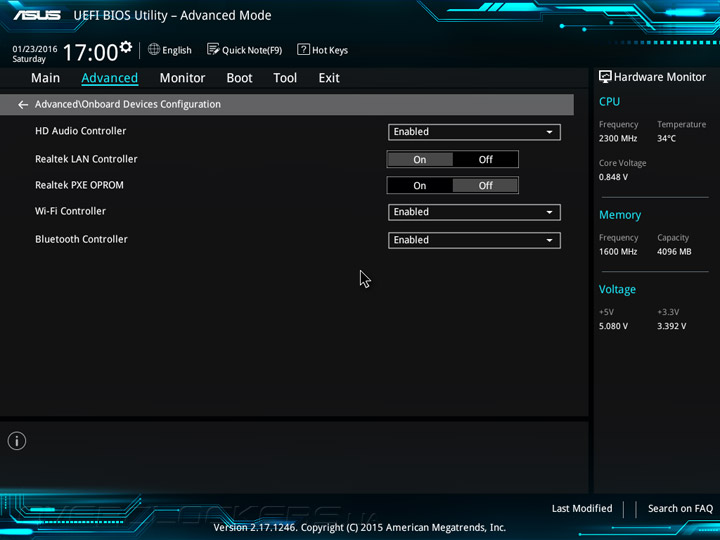Click the Quick Note notepad icon
This screenshot has height=540, width=720.
(x=213, y=49)
